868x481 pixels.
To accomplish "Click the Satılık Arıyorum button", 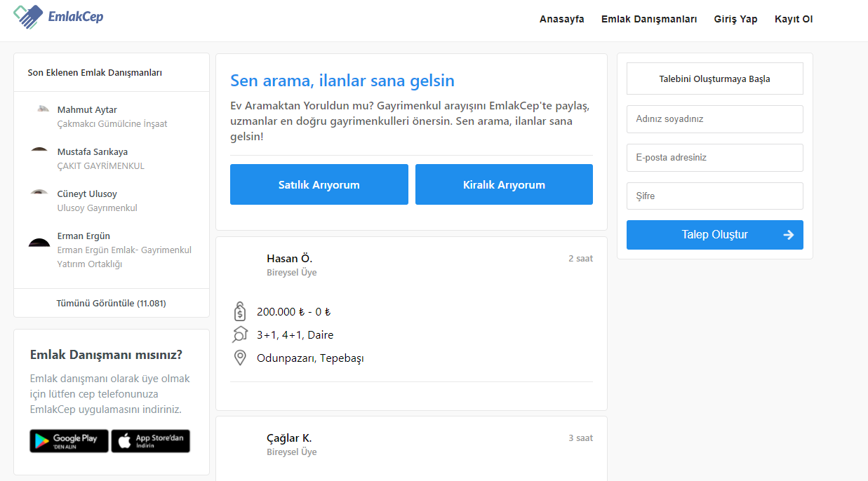I will coord(319,184).
